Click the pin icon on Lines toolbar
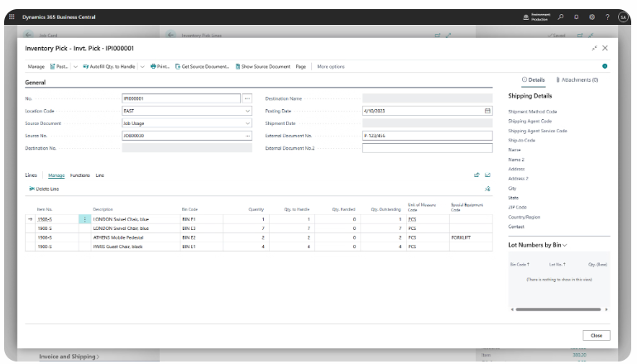637x364 pixels. [x=487, y=189]
